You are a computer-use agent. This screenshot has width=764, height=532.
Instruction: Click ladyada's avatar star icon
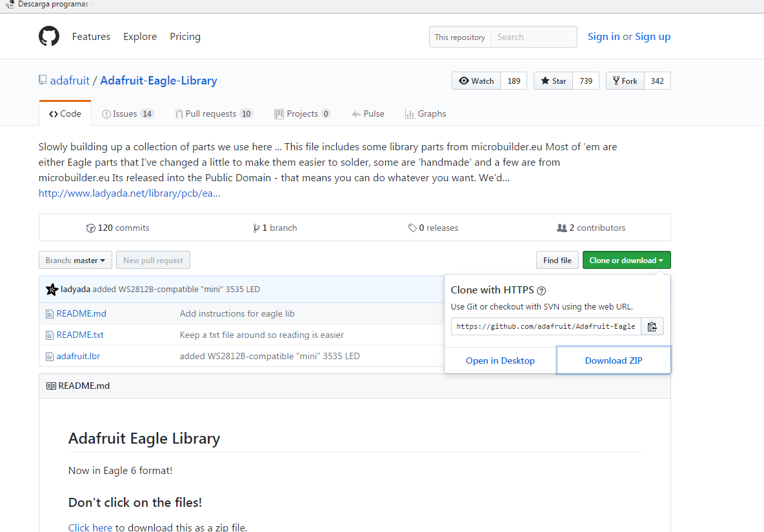point(52,289)
